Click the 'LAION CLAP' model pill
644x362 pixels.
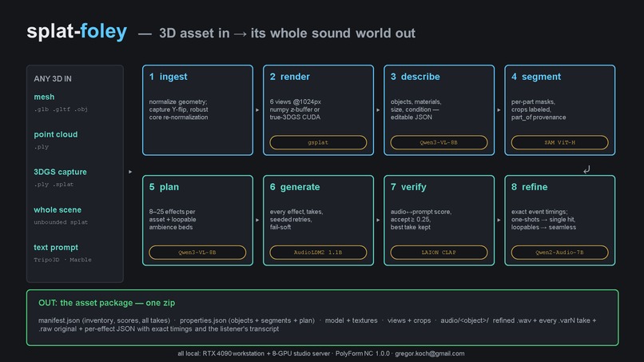pyautogui.click(x=439, y=253)
